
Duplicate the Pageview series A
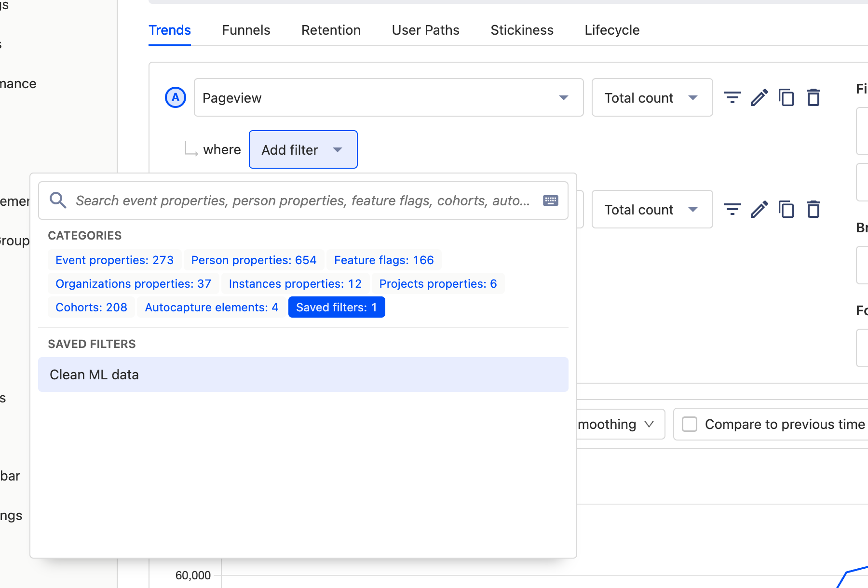(x=786, y=98)
